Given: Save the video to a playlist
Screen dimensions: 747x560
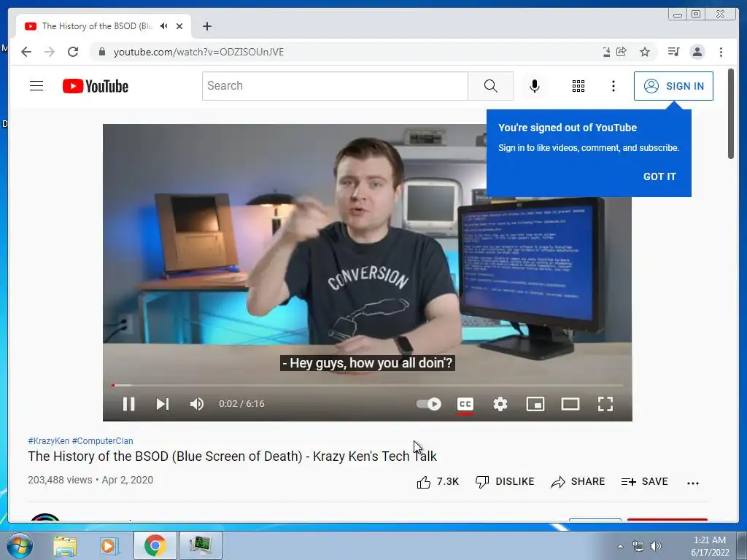Looking at the screenshot, I should 645,482.
